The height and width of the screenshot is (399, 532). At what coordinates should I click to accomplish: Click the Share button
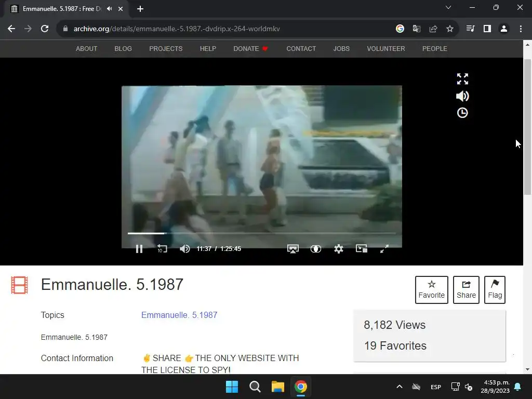pyautogui.click(x=466, y=290)
